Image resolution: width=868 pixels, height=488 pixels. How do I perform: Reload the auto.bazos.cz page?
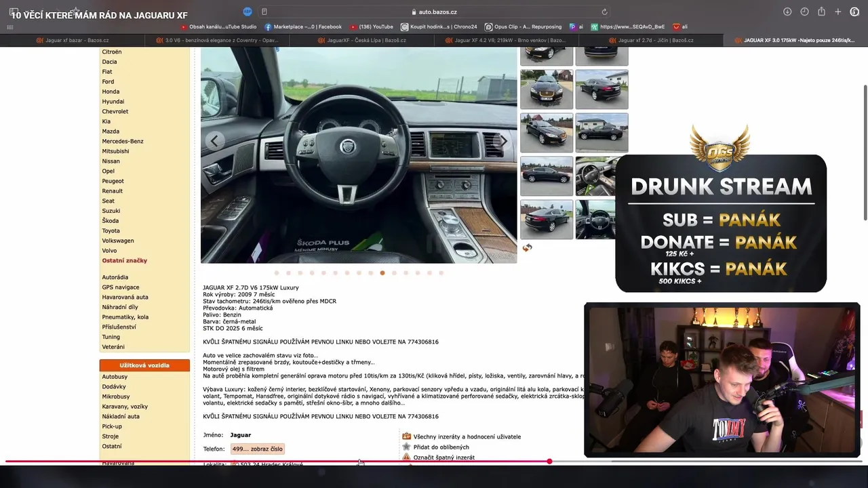(604, 12)
